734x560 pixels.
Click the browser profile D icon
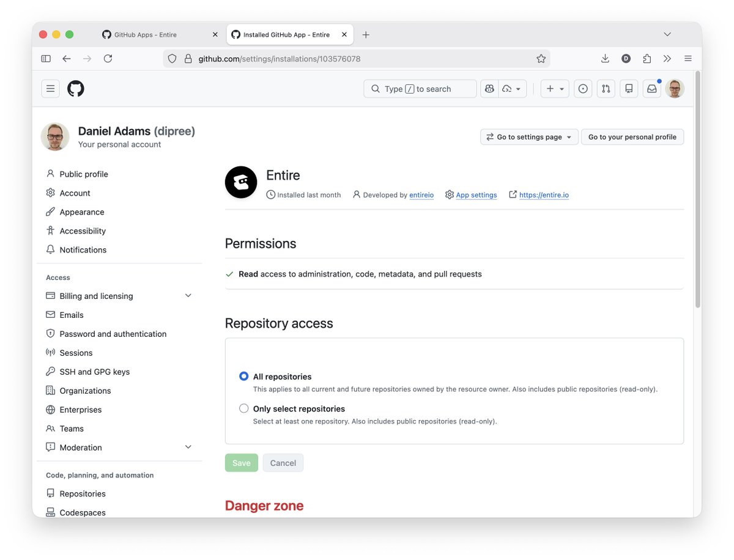pyautogui.click(x=626, y=59)
